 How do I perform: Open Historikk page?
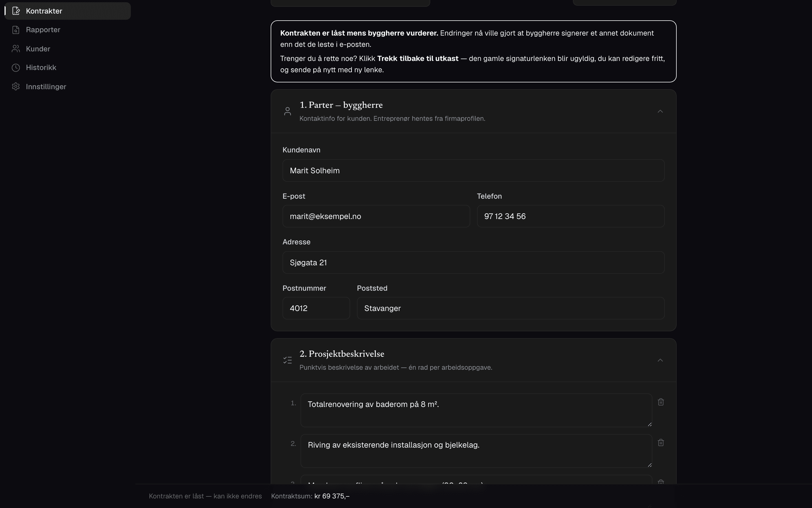coord(67,67)
